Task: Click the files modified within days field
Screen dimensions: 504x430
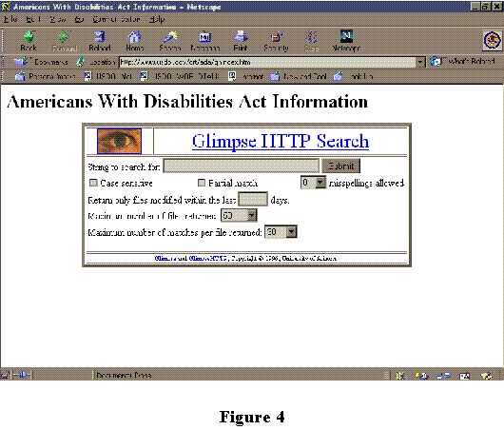Action: (x=253, y=199)
